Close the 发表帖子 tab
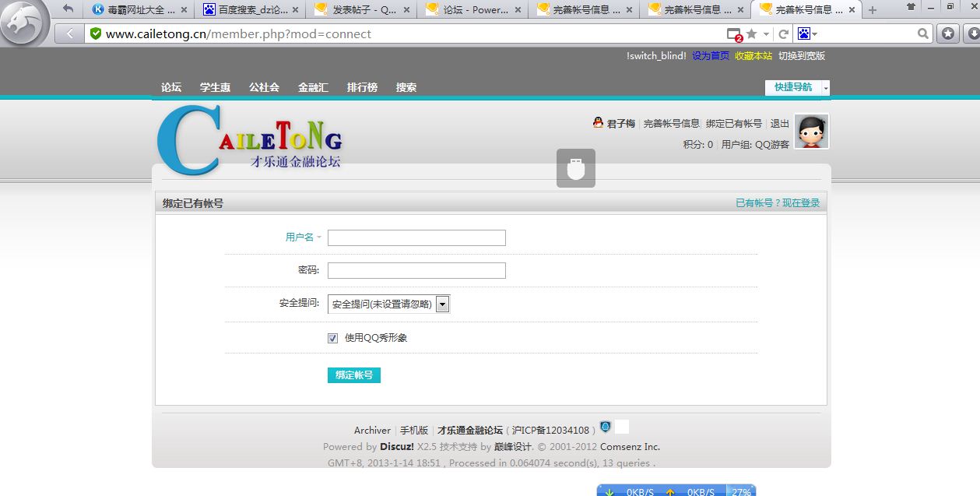Viewport: 980px width, 496px height. coord(406,10)
